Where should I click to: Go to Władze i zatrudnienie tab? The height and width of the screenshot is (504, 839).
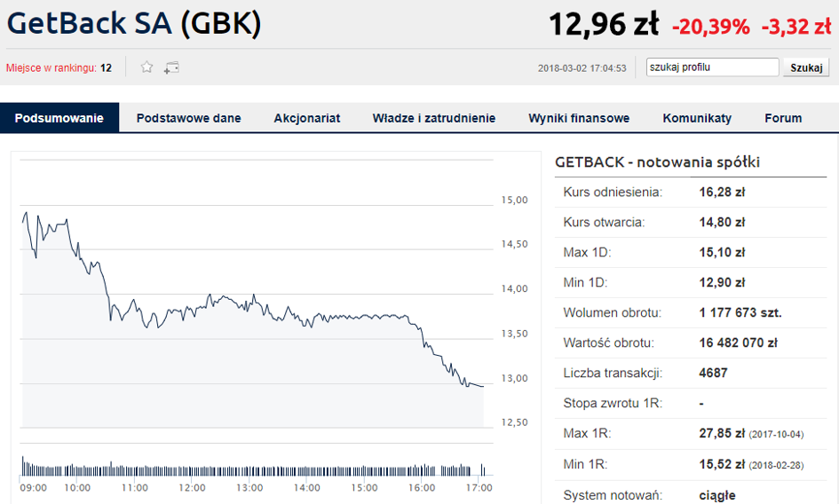434,118
